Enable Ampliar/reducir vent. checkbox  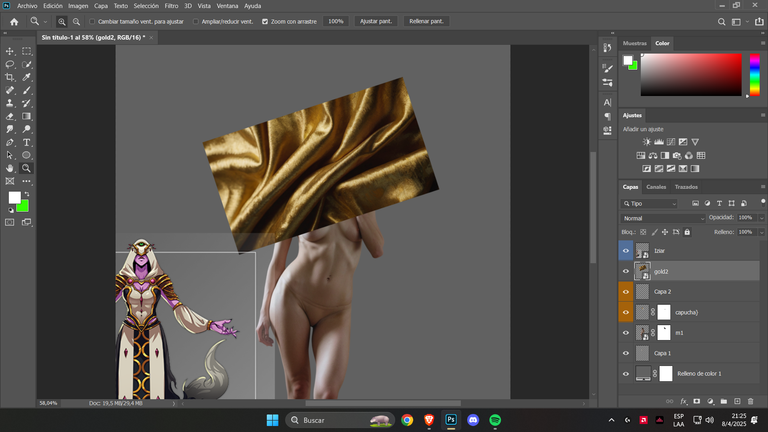(196, 22)
